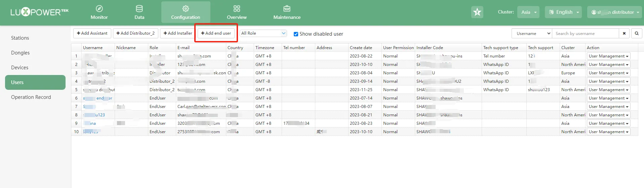Click the Configuration gear icon
The height and width of the screenshot is (188, 644).
point(186,9)
